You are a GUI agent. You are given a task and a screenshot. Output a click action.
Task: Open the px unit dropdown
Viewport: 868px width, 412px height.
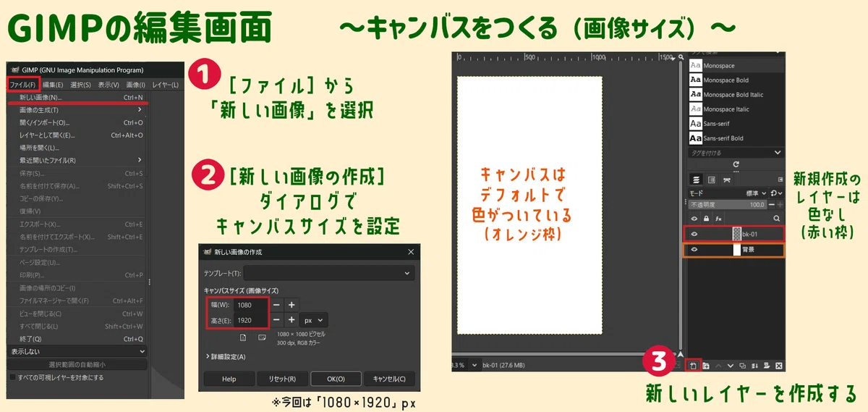tap(314, 319)
